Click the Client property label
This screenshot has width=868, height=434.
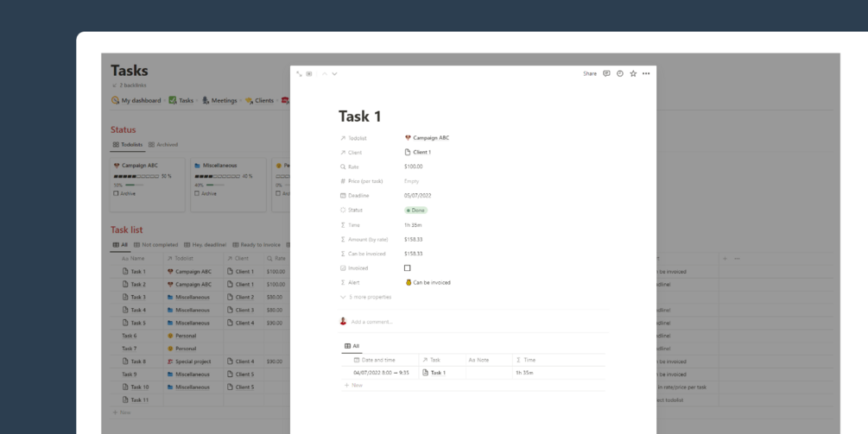tap(351, 152)
